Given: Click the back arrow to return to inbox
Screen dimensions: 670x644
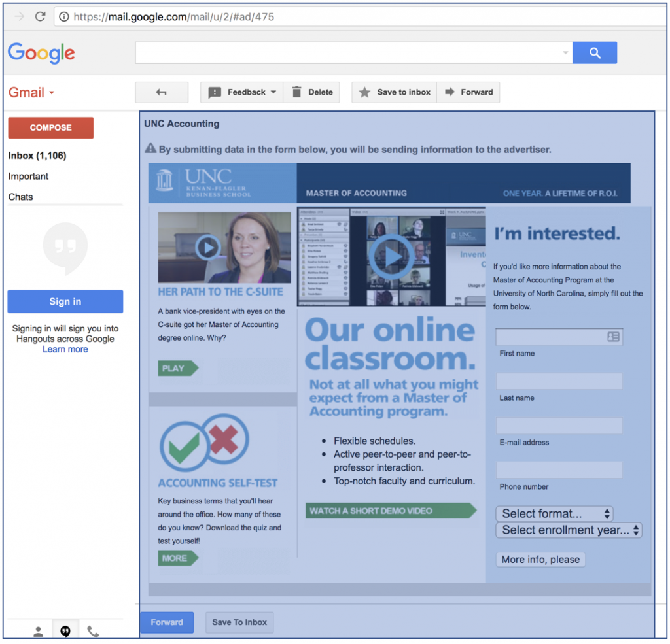Looking at the screenshot, I should pos(161,92).
